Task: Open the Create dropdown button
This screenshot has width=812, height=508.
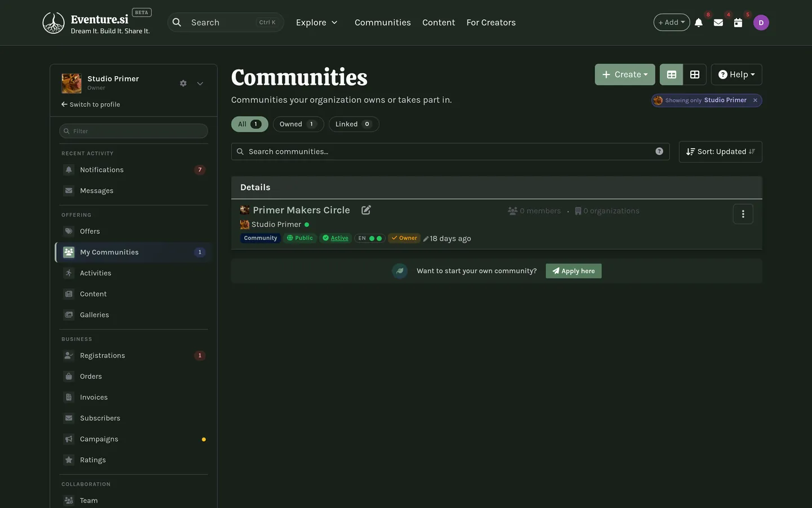Action: [625, 75]
